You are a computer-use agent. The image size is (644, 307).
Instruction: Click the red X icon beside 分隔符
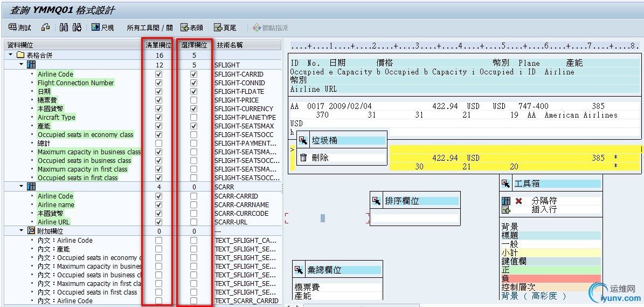[x=519, y=201]
